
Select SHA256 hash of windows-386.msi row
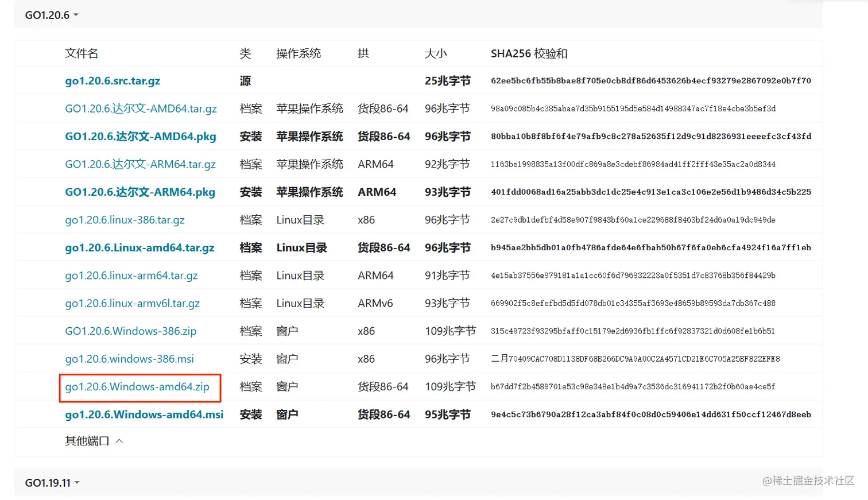point(635,359)
